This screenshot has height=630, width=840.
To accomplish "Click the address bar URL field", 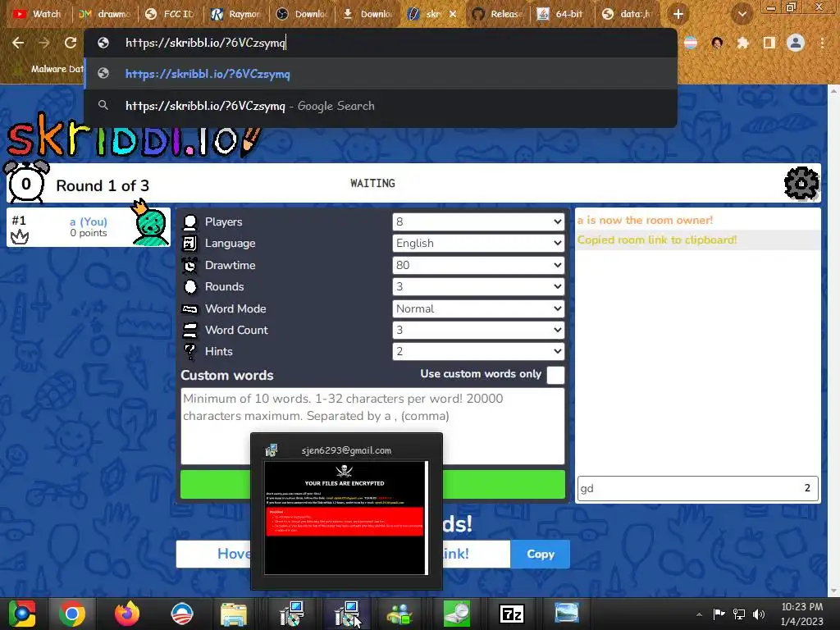I will 381,43.
